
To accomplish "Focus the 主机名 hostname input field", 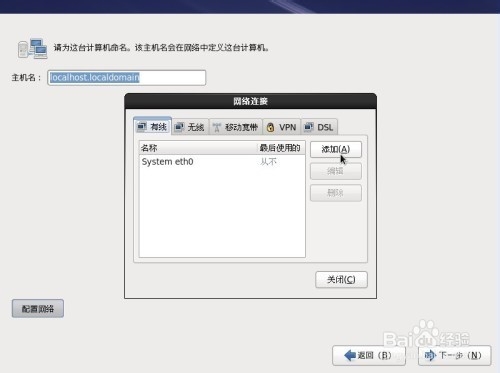I will pos(127,78).
